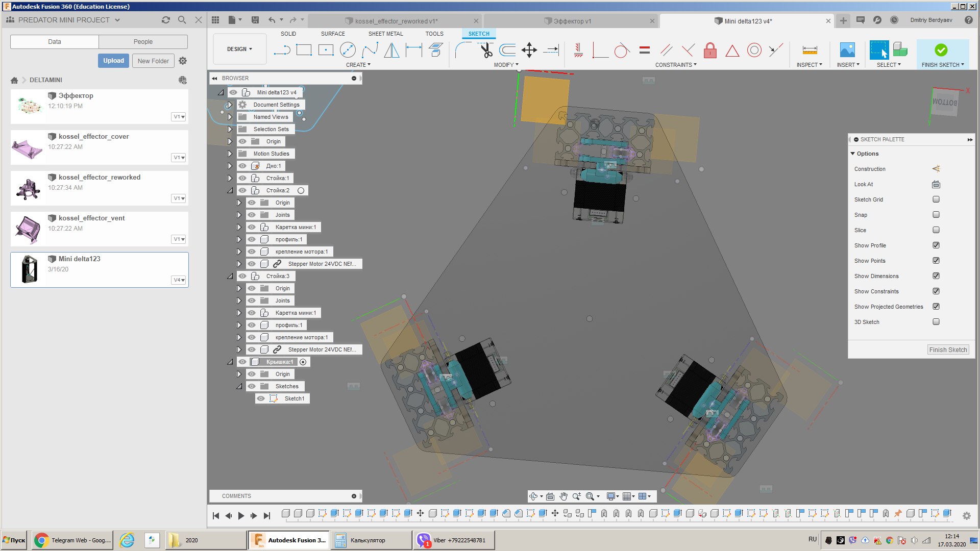Open the DESIGN workspace dropdown
Viewport: 980px width, 551px height.
pyautogui.click(x=239, y=49)
